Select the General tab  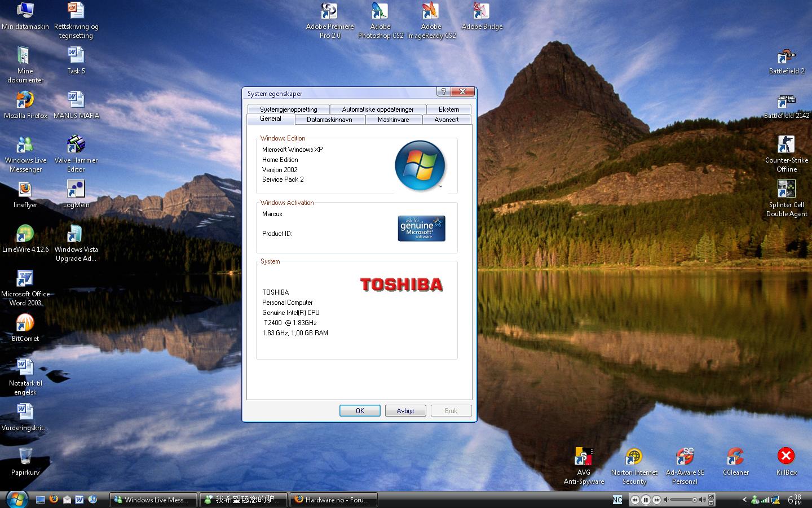click(x=271, y=119)
